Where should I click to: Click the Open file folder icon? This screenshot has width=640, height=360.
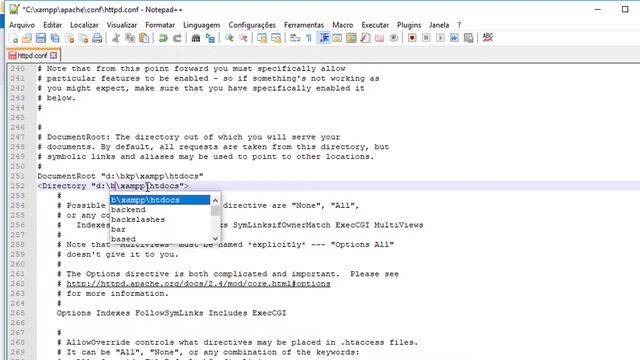[x=27, y=38]
